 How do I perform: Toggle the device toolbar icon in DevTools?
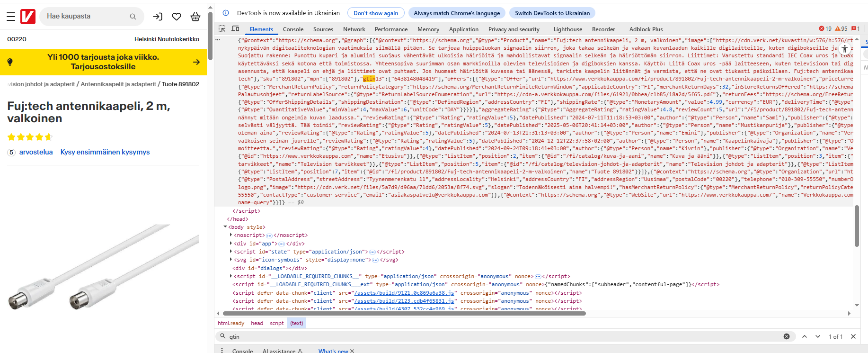[x=235, y=29]
